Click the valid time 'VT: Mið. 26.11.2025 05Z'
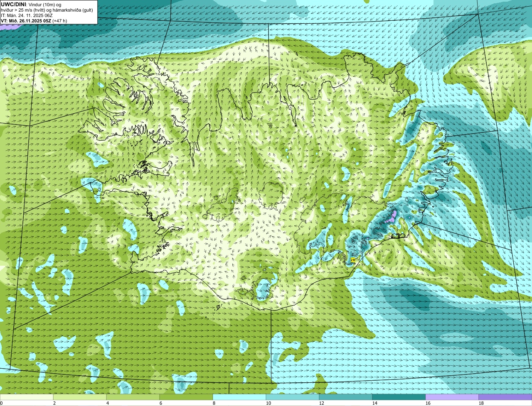This screenshot has width=532, height=406. (26, 20)
